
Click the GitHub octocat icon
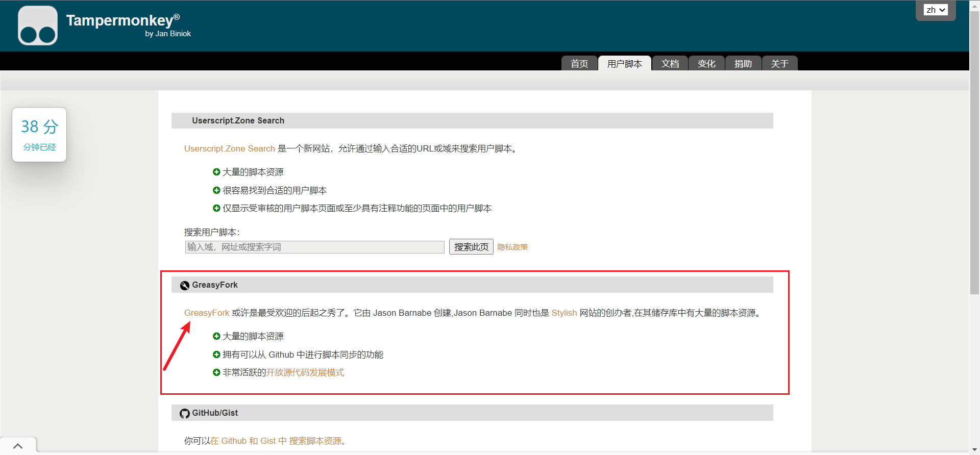185,413
